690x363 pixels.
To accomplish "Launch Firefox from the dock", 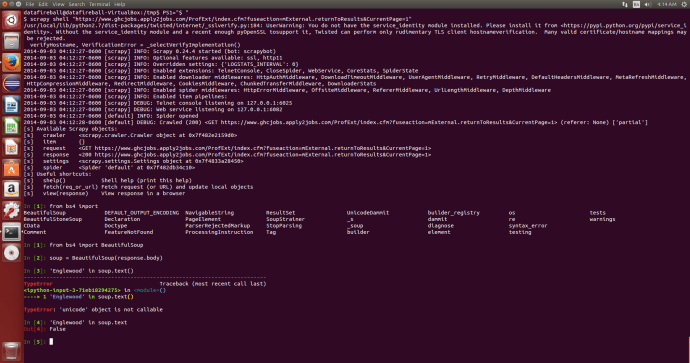I will 11,62.
